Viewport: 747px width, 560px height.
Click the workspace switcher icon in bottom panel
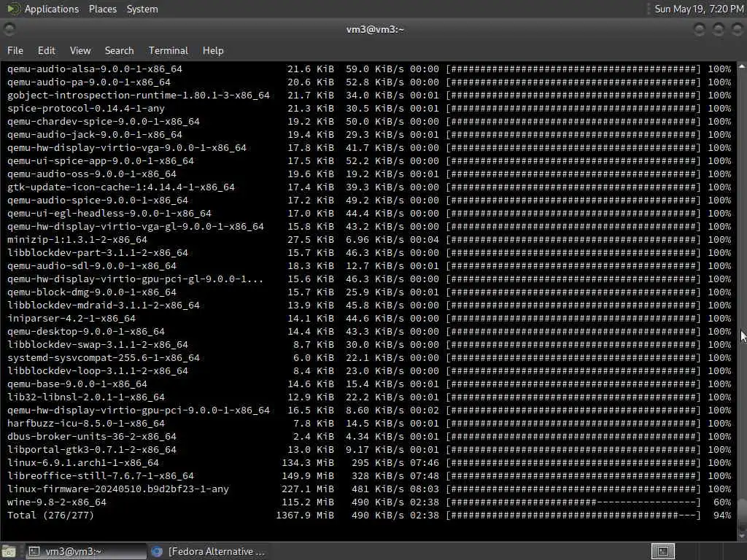(662, 551)
